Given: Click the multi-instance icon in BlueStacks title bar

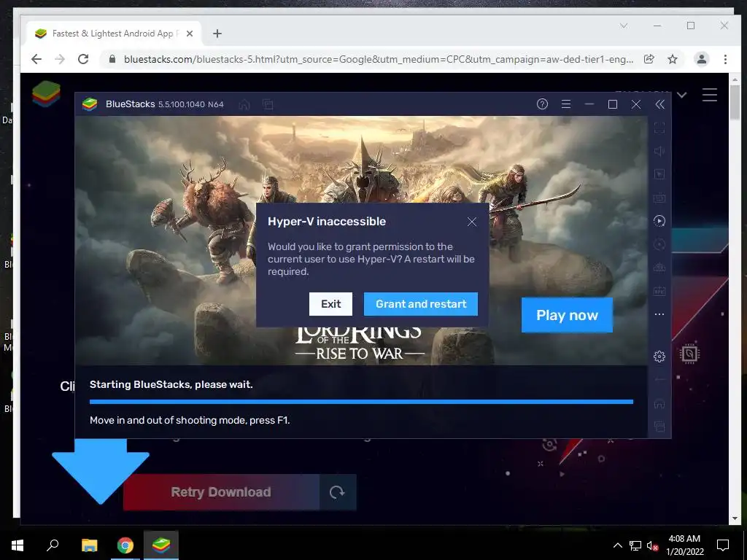Looking at the screenshot, I should point(268,104).
